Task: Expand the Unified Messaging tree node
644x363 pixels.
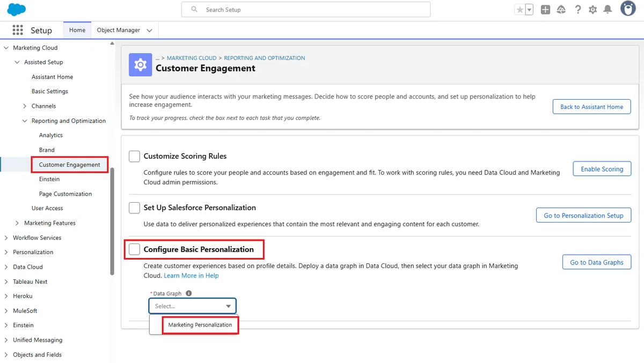Action: click(6, 340)
